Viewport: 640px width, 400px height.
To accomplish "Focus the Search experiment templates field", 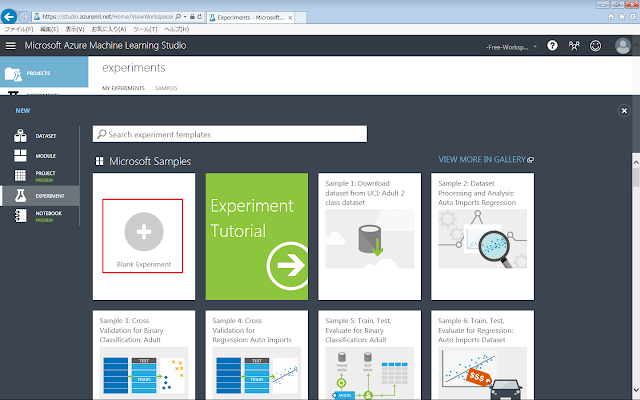I will point(230,134).
